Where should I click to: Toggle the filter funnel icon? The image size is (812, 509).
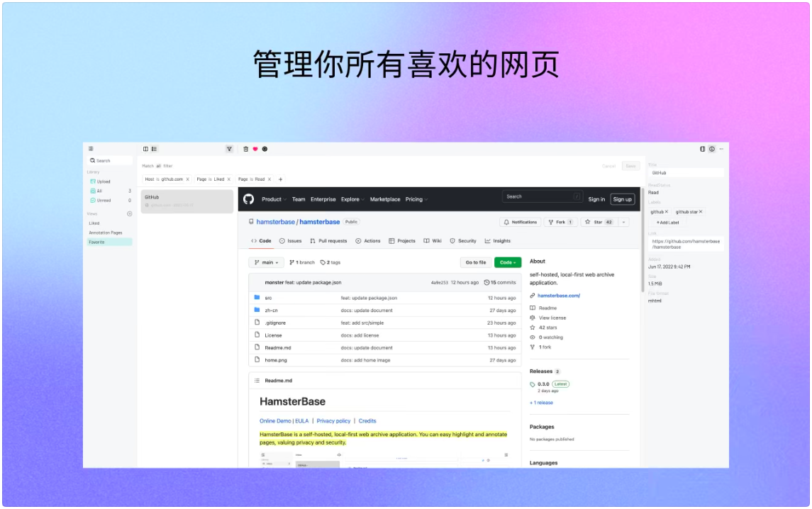tap(229, 149)
